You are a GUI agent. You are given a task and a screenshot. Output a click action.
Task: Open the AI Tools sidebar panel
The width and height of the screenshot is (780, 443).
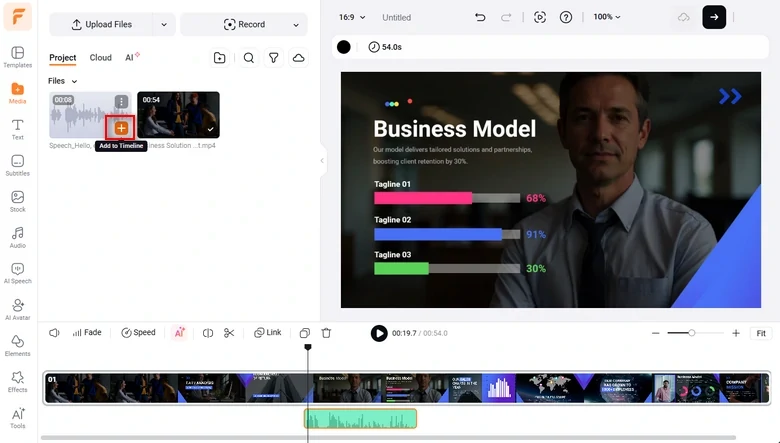(17, 418)
